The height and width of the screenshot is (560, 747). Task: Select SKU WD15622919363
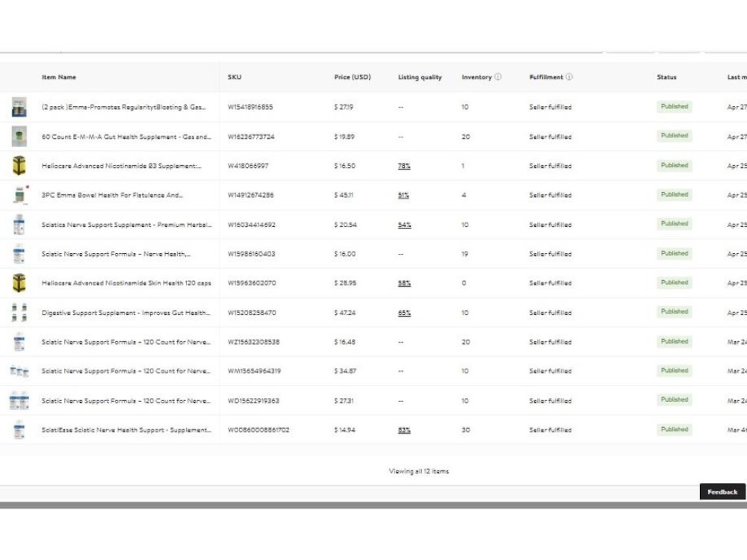pos(253,401)
